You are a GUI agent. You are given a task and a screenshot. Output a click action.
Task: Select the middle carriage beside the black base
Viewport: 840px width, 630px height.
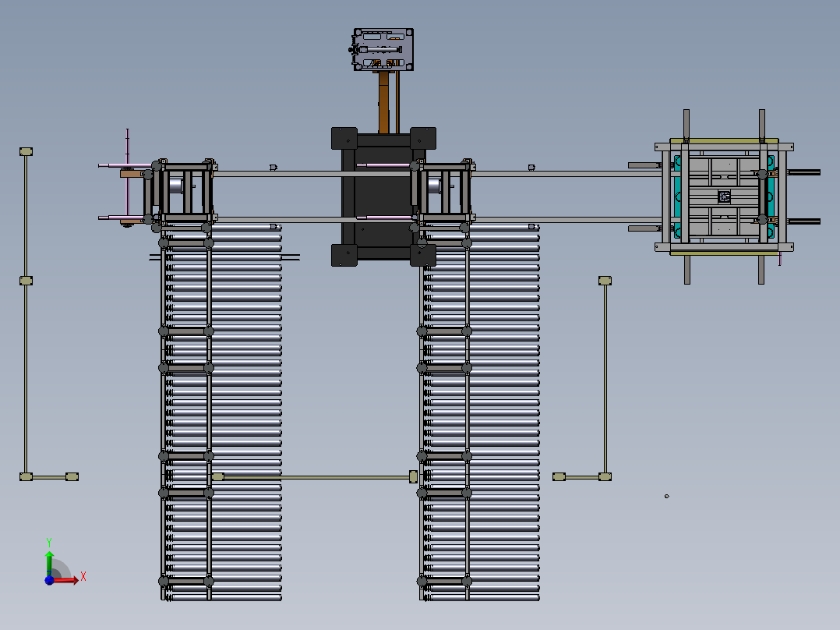click(x=443, y=191)
